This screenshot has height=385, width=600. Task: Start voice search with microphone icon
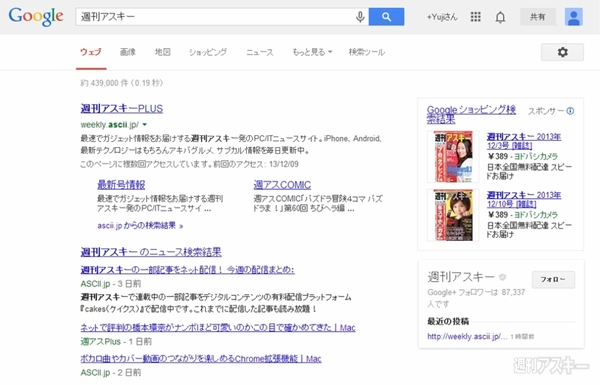pyautogui.click(x=360, y=17)
